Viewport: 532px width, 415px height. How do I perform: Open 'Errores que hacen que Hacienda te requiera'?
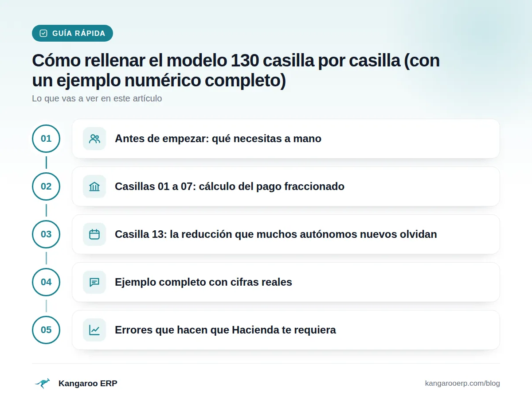(x=286, y=330)
